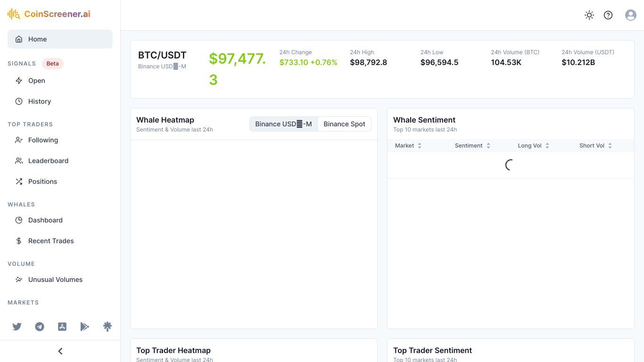Click the Beta badge next to Signals
The image size is (644, 362).
coord(53,64)
